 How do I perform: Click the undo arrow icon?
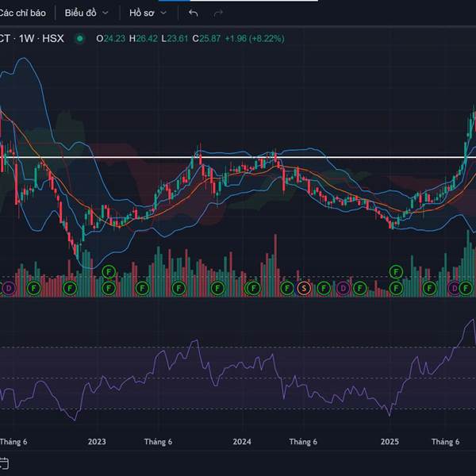[194, 13]
